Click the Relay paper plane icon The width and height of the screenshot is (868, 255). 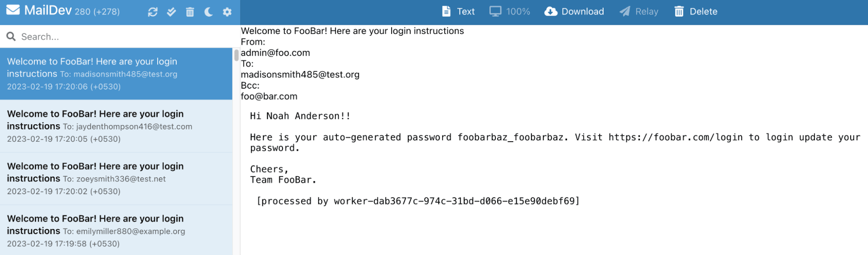pos(625,11)
